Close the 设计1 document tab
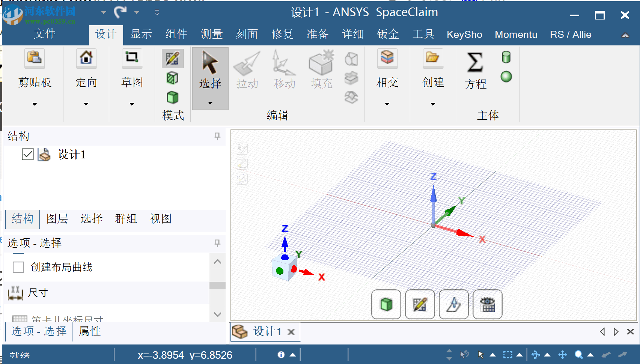The width and height of the screenshot is (640, 364). [291, 332]
